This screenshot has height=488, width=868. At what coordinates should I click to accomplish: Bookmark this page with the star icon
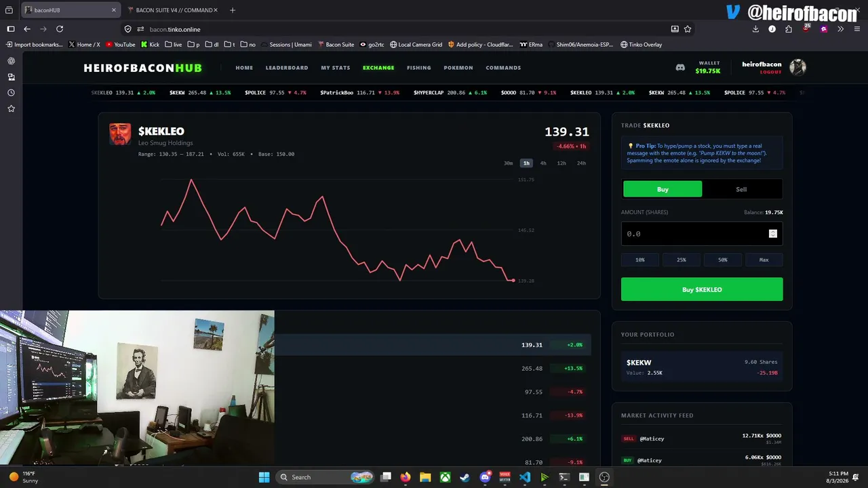(688, 29)
